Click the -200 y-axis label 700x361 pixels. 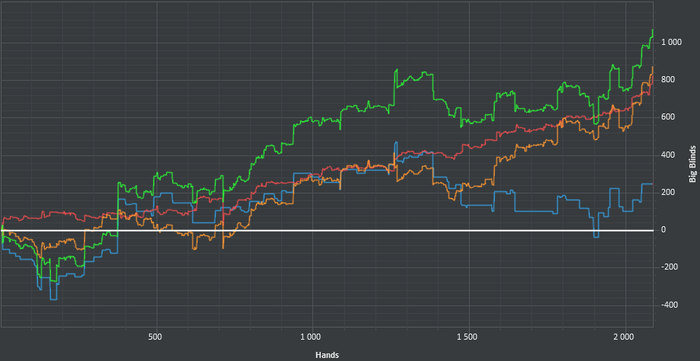coord(670,267)
